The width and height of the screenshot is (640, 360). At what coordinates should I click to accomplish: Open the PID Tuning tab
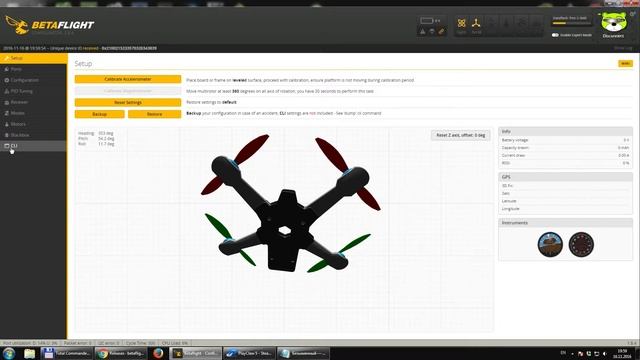point(33,91)
